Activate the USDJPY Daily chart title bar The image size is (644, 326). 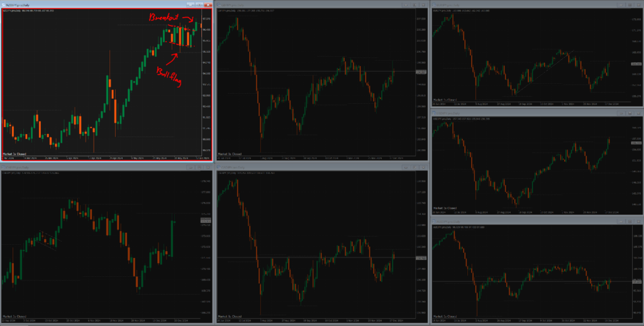click(526, 113)
